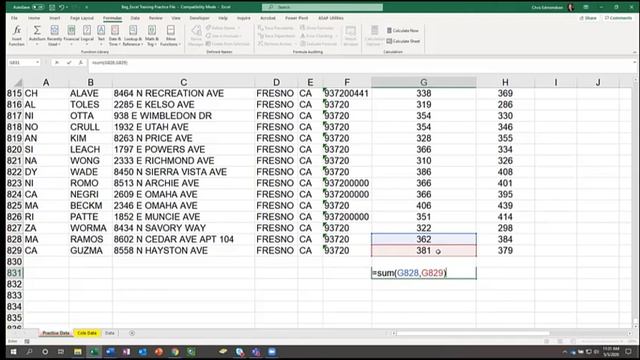Collapse the ribbon with the small chevron
The height and width of the screenshot is (360, 640).
point(634,52)
